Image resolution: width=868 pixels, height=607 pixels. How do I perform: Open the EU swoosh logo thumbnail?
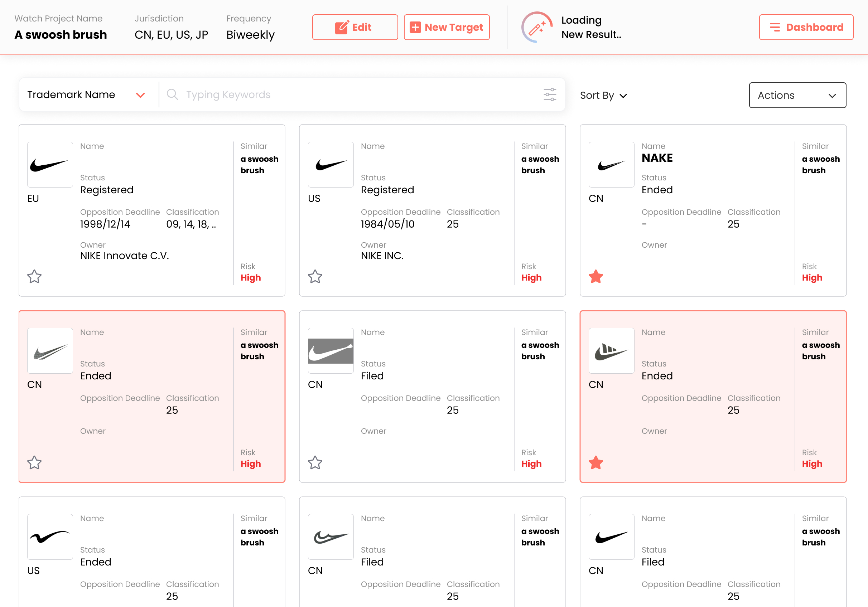pyautogui.click(x=50, y=164)
